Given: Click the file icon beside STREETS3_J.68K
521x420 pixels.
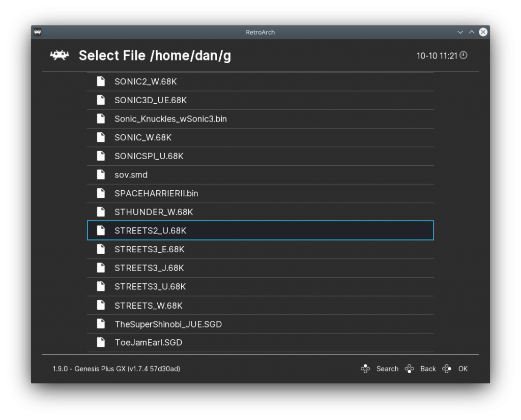Looking at the screenshot, I should pyautogui.click(x=101, y=267).
